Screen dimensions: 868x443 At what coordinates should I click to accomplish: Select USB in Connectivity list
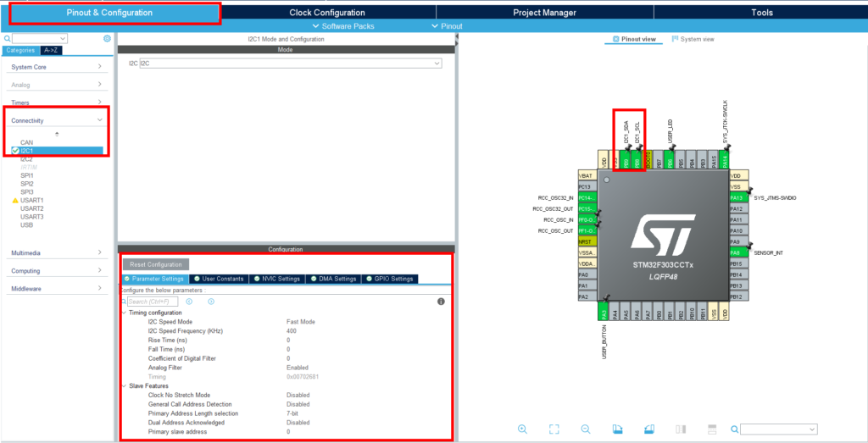[x=26, y=225]
